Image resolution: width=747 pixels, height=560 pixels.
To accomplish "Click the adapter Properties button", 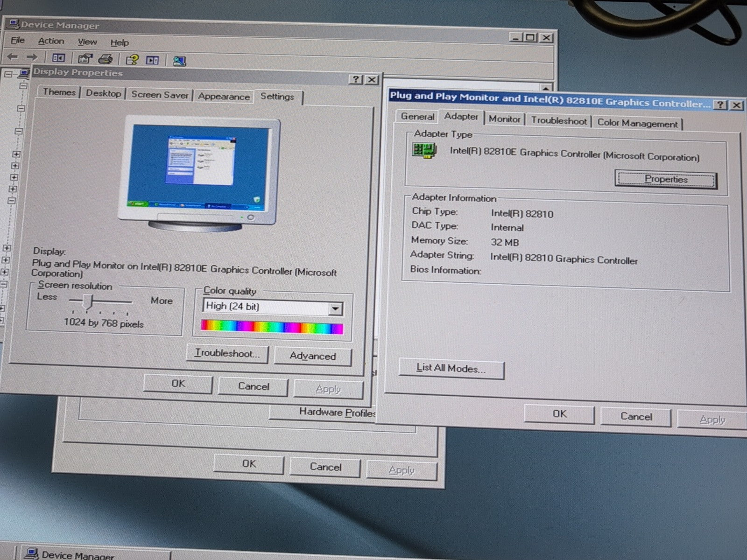I will point(666,179).
